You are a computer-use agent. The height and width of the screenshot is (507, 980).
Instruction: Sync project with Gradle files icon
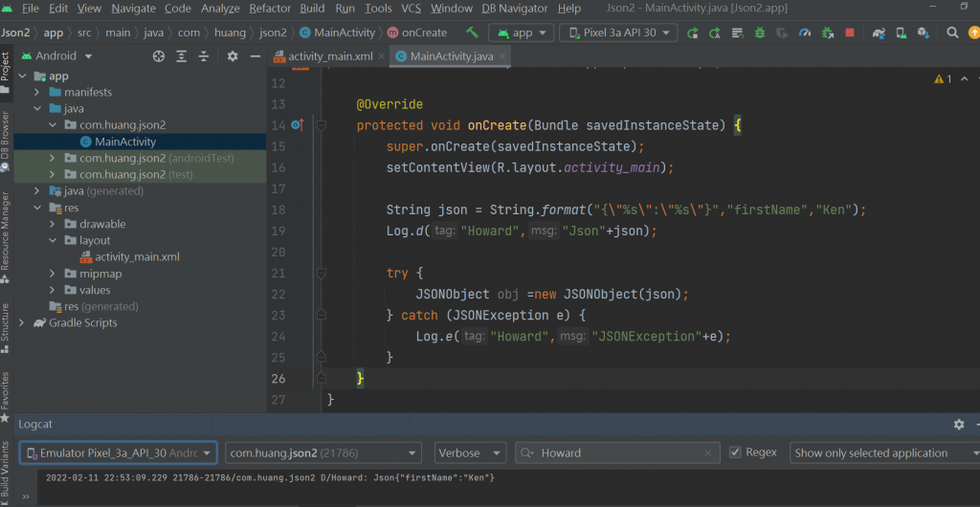pyautogui.click(x=879, y=33)
